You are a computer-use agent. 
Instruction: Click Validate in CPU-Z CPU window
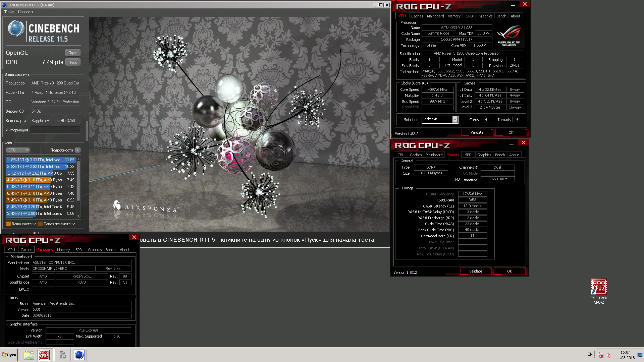pos(477,132)
